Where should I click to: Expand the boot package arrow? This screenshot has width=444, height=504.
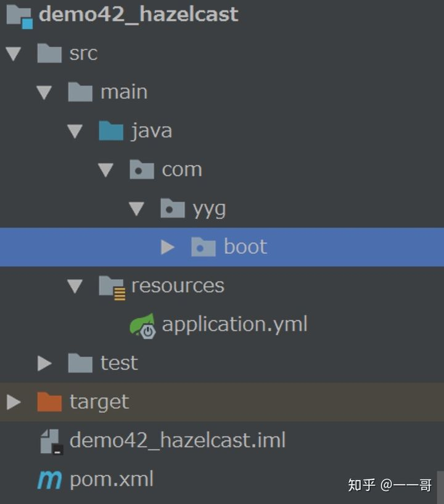pyautogui.click(x=168, y=247)
